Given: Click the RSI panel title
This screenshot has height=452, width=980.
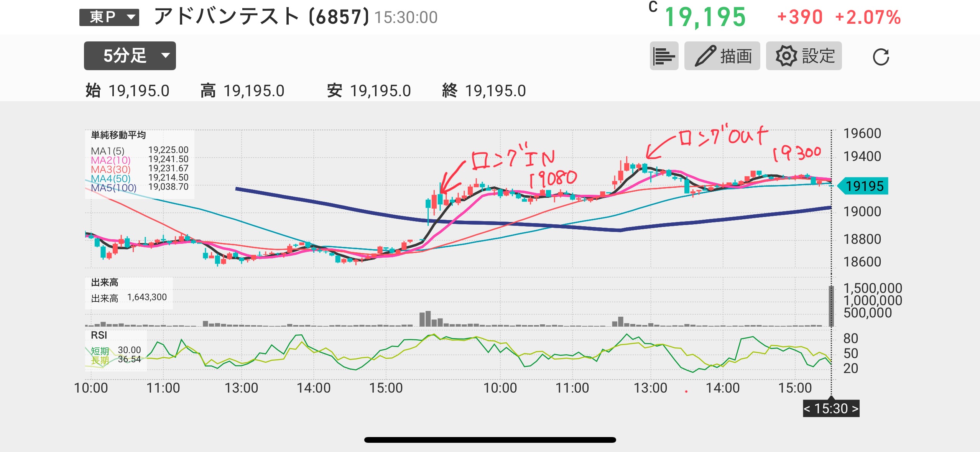Looking at the screenshot, I should tap(99, 335).
